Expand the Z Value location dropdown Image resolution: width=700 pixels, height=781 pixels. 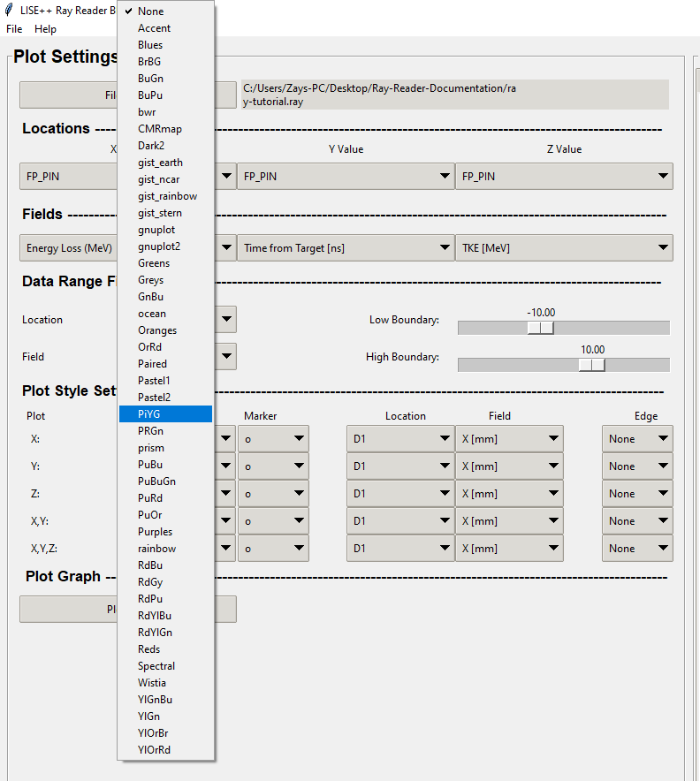(x=563, y=177)
